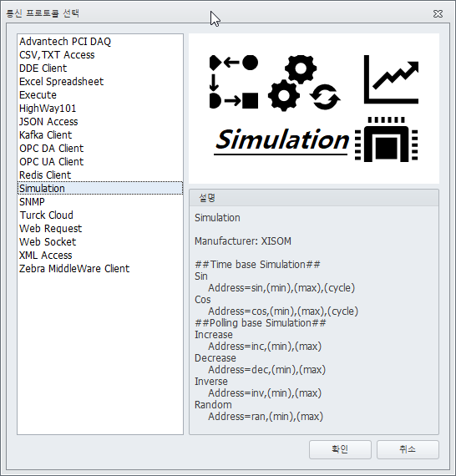This screenshot has height=476, width=456.
Task: Click the flowchart shapes icon in preview
Action: point(234,82)
